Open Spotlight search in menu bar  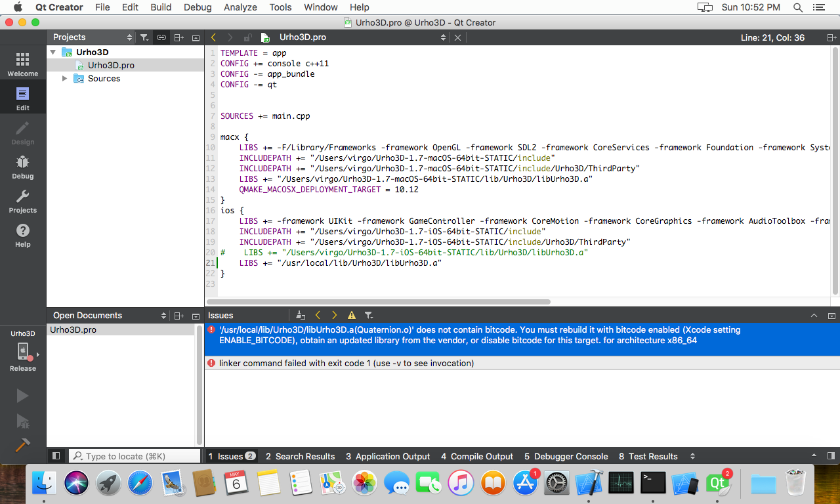(x=798, y=7)
